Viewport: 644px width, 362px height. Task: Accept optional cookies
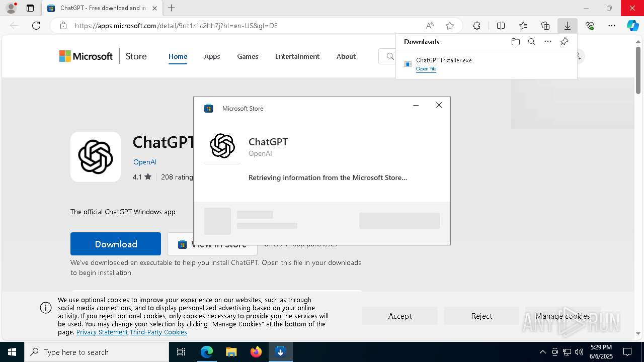point(400,316)
